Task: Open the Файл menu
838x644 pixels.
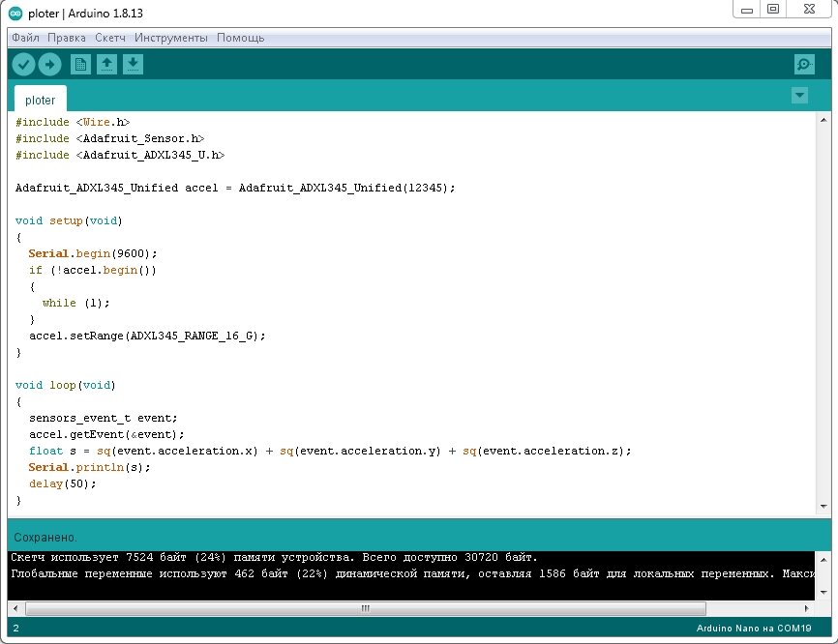Action: [26, 38]
